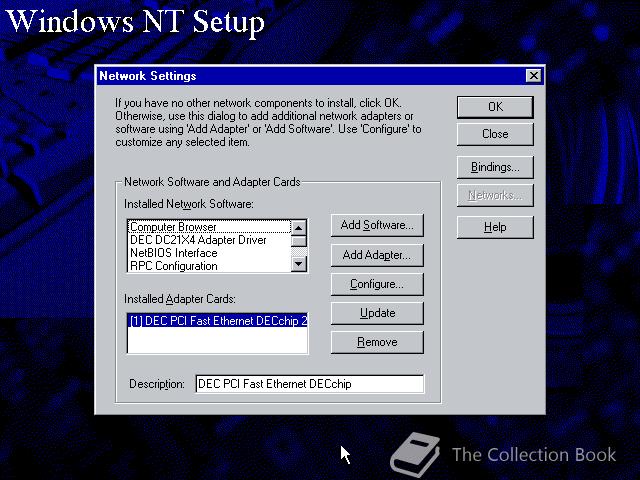The width and height of the screenshot is (640, 480).
Task: Click Add Adapter button
Action: [x=377, y=255]
